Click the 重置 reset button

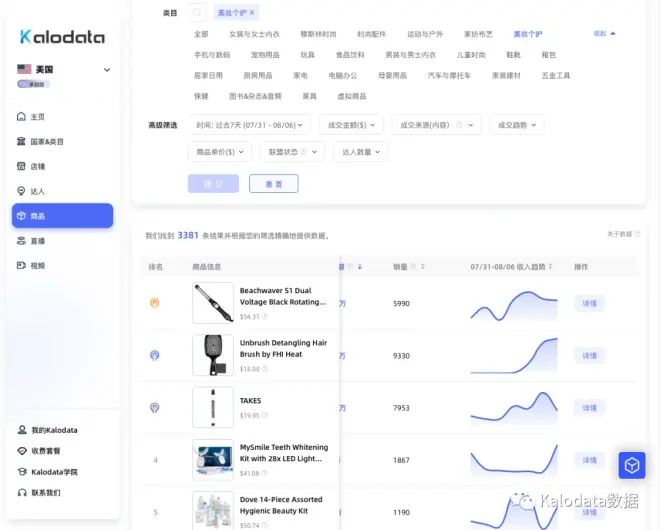pyautogui.click(x=273, y=184)
